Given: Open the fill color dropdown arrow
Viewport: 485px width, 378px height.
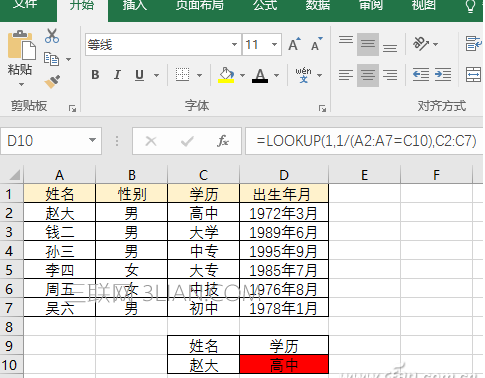Looking at the screenshot, I should [x=242, y=75].
